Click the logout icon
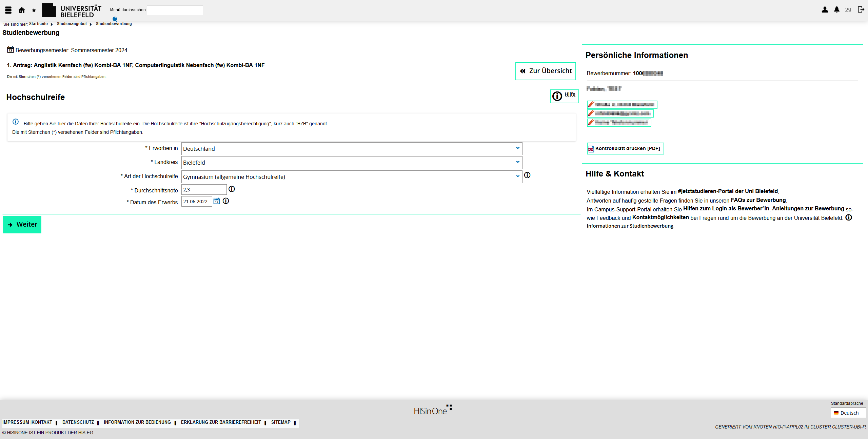Screen dimensions: 868x439 [x=861, y=9]
